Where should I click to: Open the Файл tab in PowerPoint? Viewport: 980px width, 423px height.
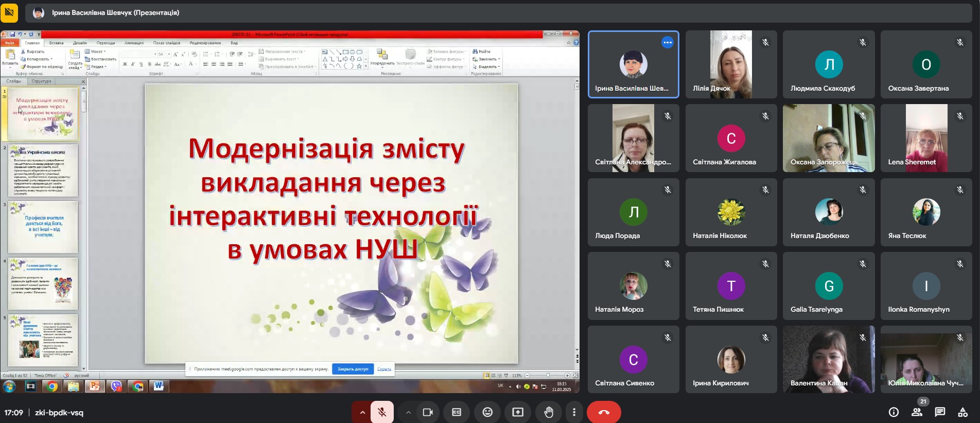9,43
